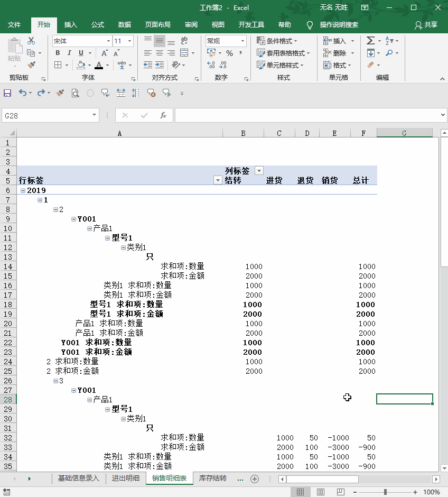Click the Increase font size icon
This screenshot has height=497, width=448.
coord(104,53)
